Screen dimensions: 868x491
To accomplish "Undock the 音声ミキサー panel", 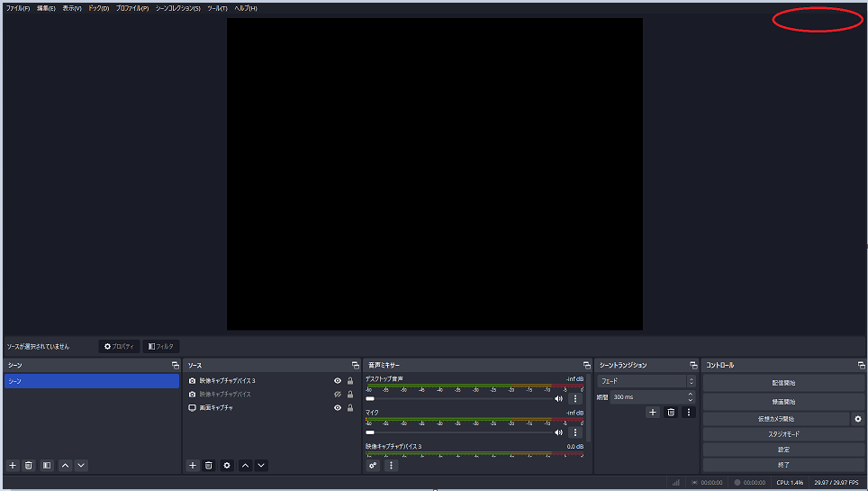I will 587,365.
